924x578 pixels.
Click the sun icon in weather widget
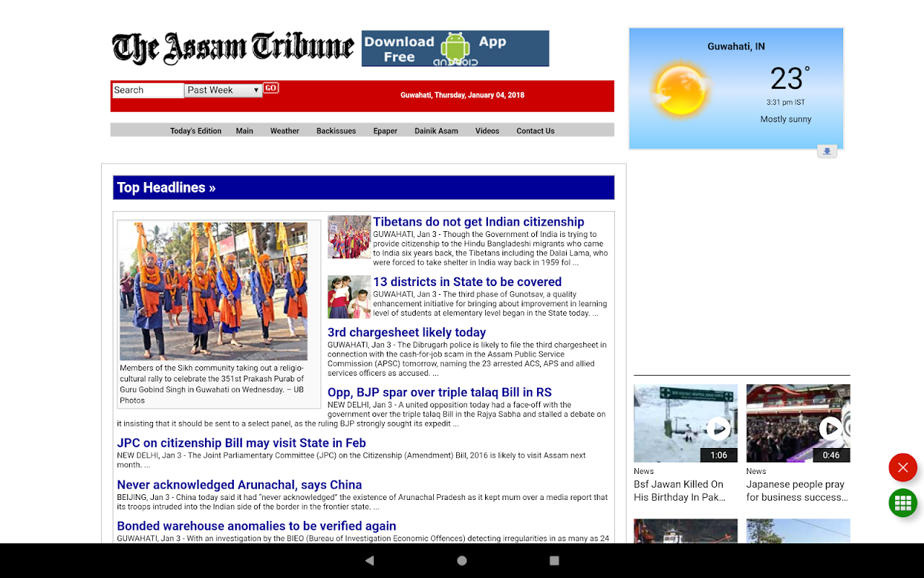[680, 90]
